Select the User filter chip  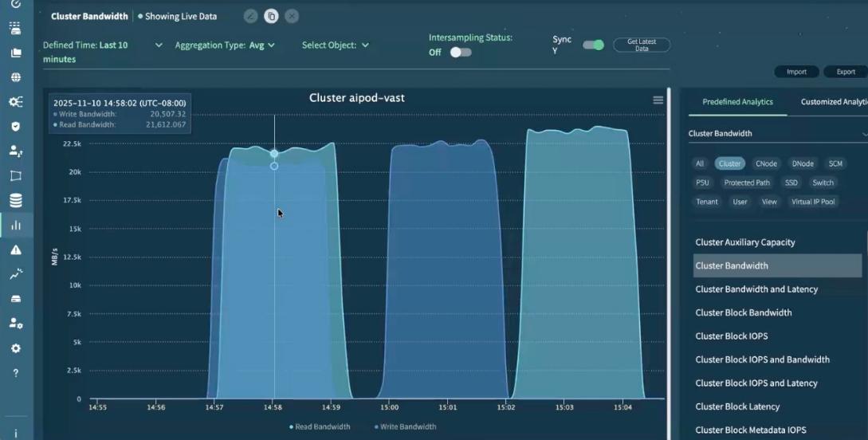coord(740,202)
